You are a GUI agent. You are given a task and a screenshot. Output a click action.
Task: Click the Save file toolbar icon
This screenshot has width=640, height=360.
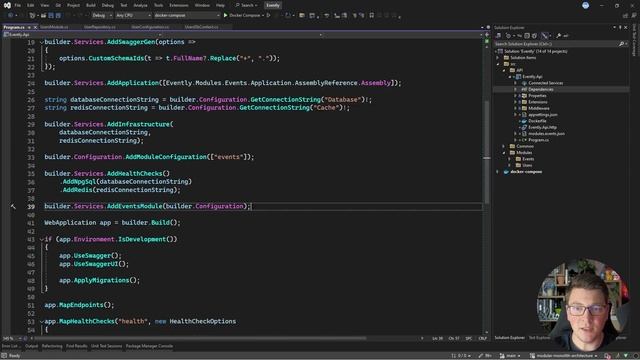click(x=51, y=16)
